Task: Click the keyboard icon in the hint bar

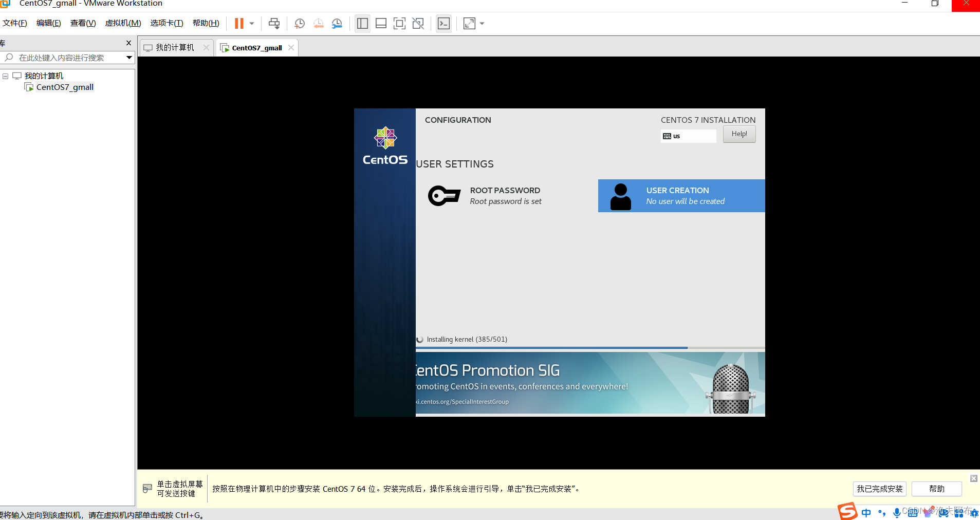Action: (147, 489)
